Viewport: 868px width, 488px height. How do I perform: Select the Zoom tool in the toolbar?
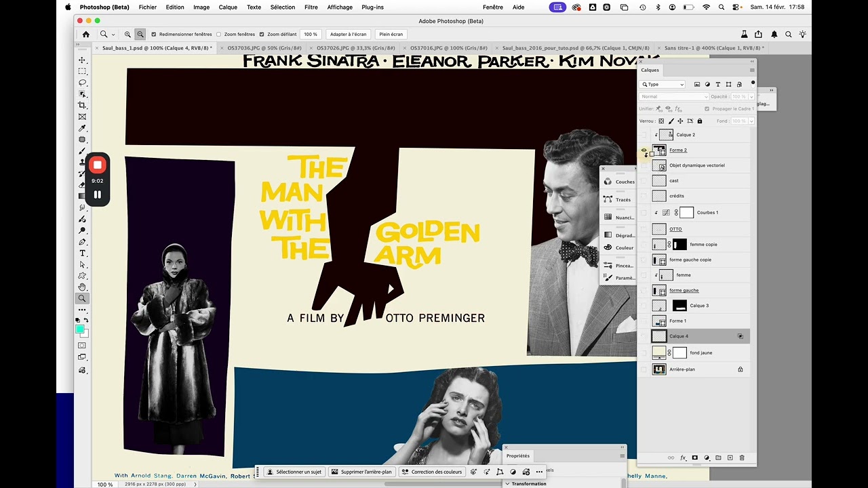(82, 298)
